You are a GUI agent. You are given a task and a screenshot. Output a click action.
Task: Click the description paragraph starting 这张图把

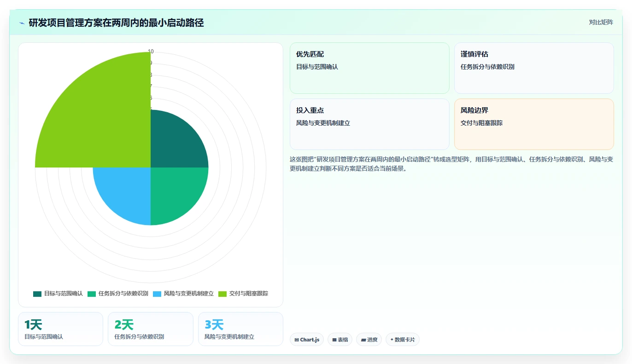[451, 164]
